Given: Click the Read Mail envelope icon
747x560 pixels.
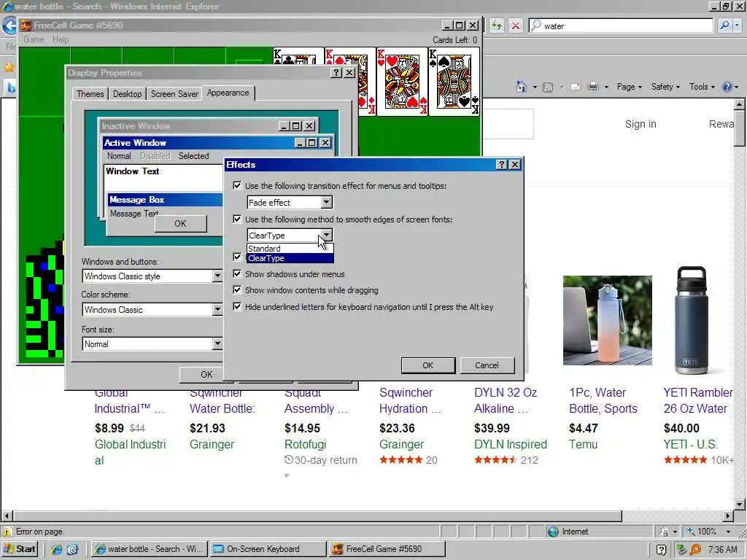Looking at the screenshot, I should (576, 87).
